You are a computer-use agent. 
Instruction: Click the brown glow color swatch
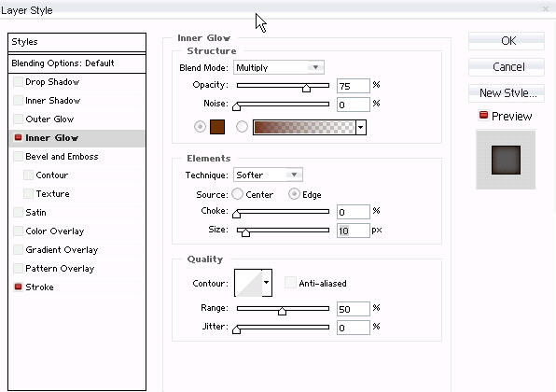coord(217,127)
